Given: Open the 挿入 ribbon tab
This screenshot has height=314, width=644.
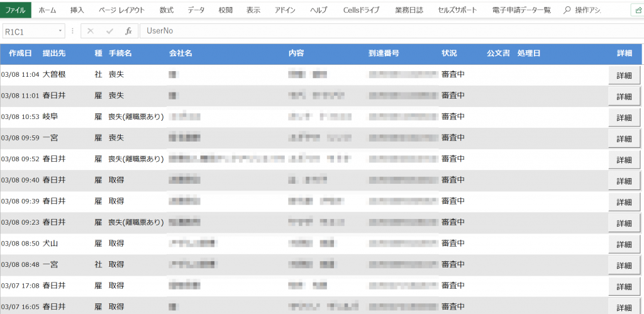Looking at the screenshot, I should pos(77,10).
